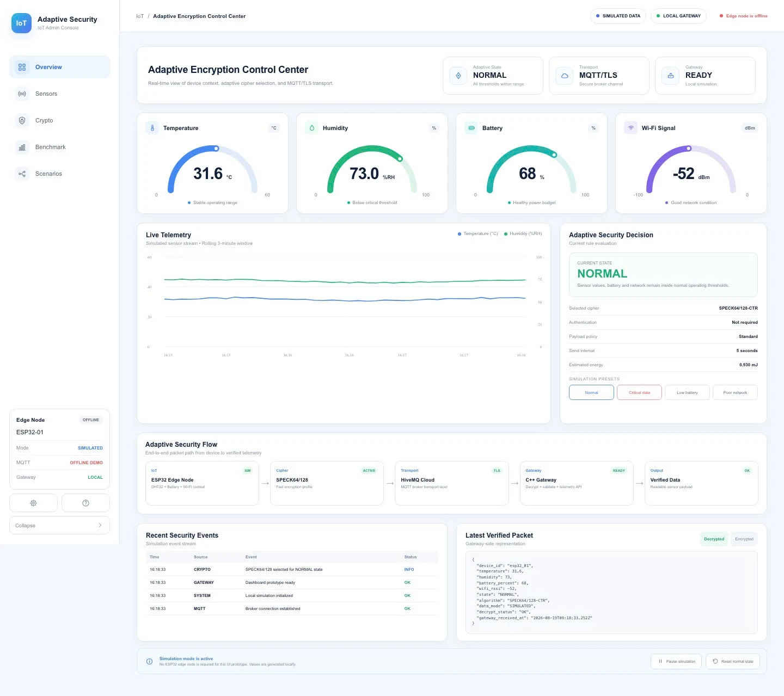The image size is (784, 696).
Task: Click the Transport cloud icon
Action: click(565, 76)
